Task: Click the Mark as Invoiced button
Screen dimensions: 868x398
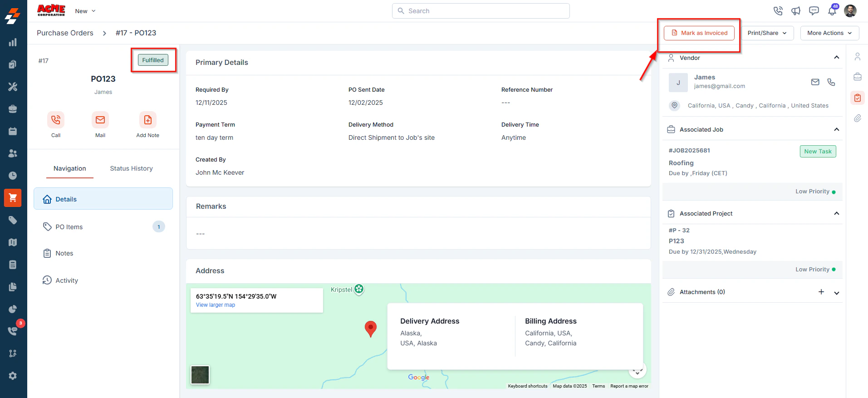Action: (x=699, y=33)
